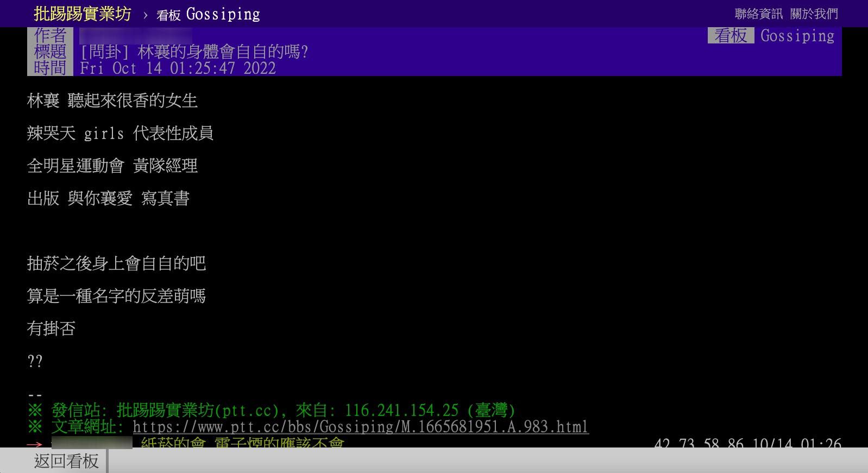Click the 返回看板 button

(66, 461)
